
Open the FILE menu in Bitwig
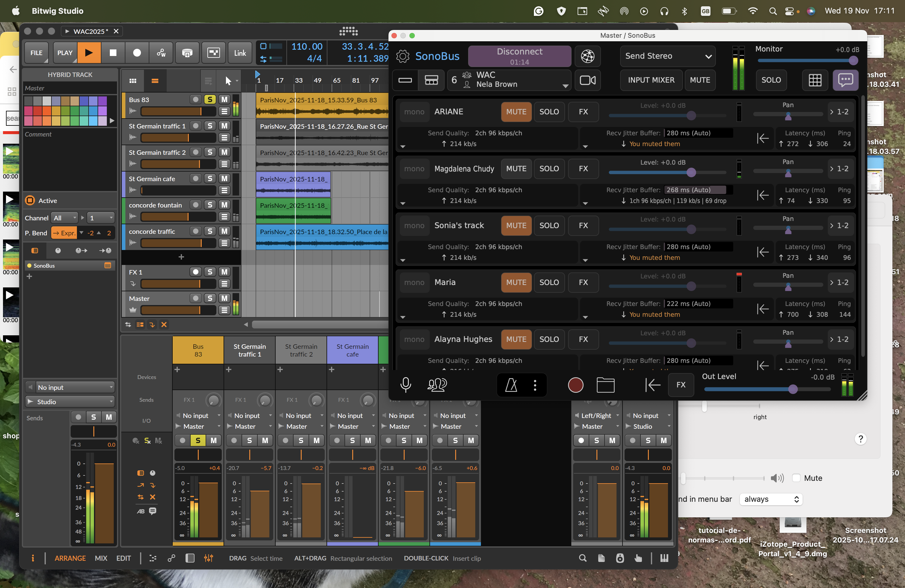pyautogui.click(x=37, y=53)
